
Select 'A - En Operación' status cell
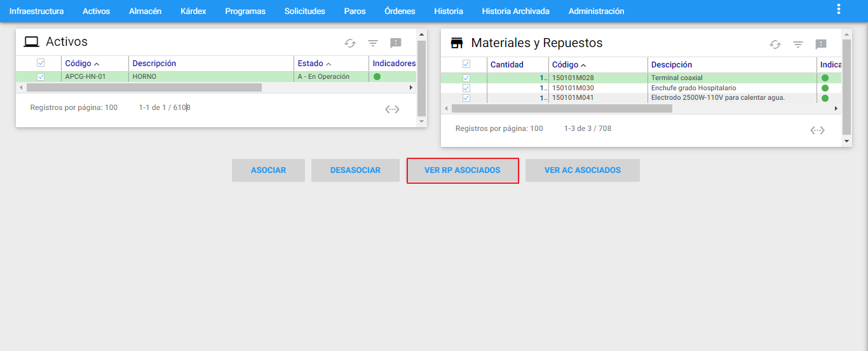click(331, 77)
